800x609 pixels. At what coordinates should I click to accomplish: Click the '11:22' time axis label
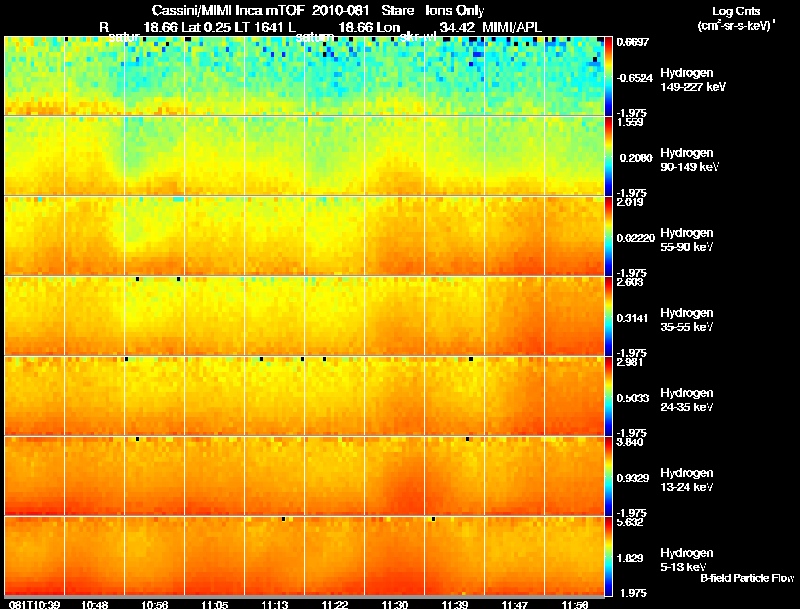[x=335, y=604]
